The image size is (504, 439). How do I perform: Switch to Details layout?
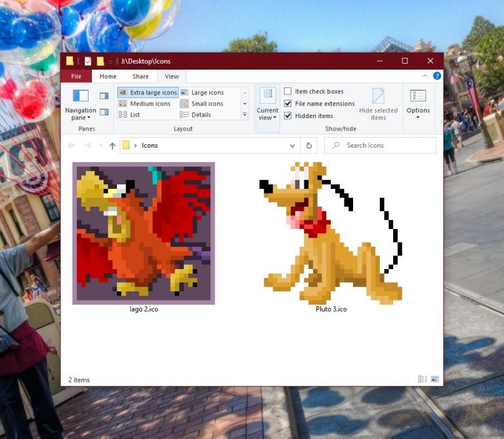click(196, 114)
